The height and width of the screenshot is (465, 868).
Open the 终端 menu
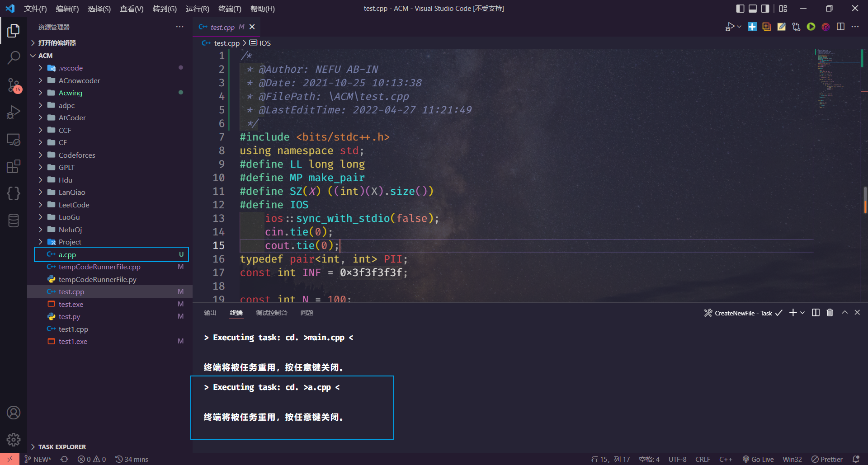230,9
